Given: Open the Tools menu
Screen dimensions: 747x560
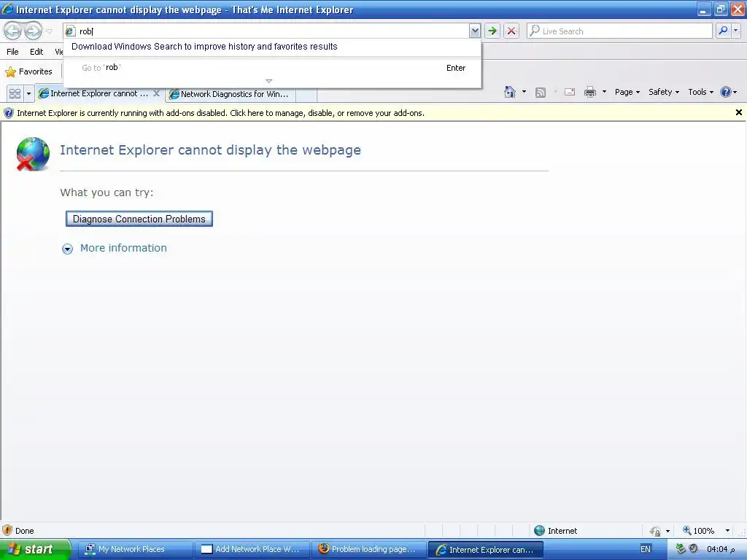Looking at the screenshot, I should coord(700,92).
